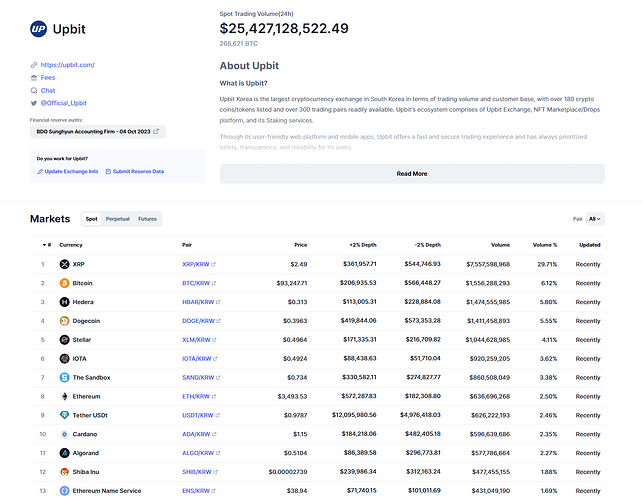Click the chat bubble icon
Image resolution: width=643 pixels, height=500 pixels.
[x=34, y=90]
